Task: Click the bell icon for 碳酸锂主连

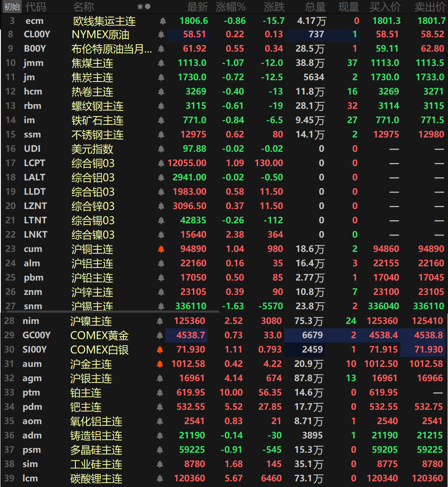Action: tap(160, 479)
